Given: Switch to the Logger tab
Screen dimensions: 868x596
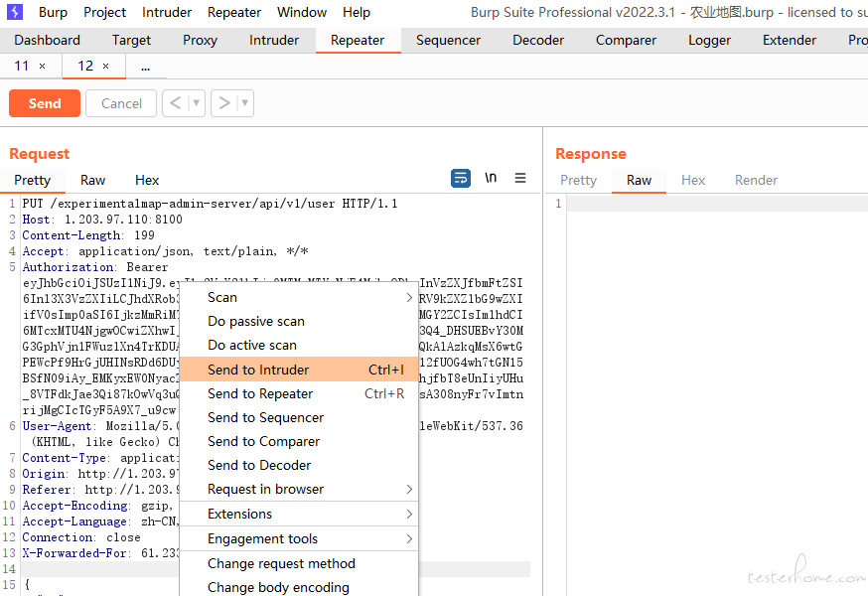Looking at the screenshot, I should click(710, 40).
